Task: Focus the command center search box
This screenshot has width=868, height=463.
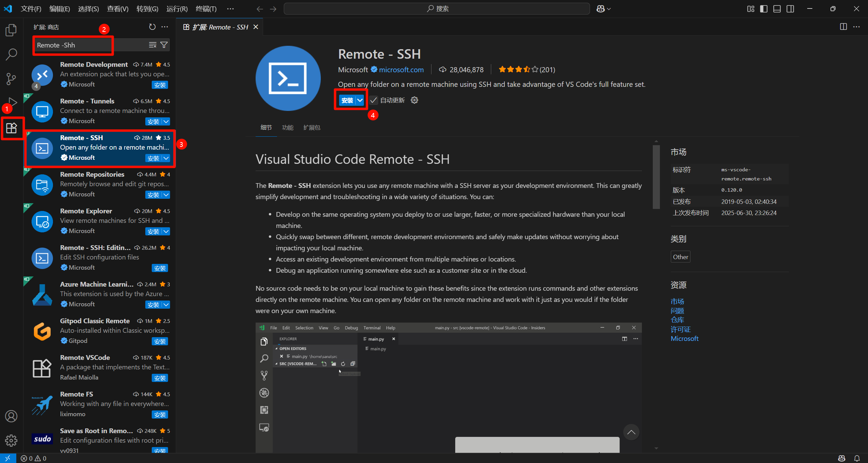Action: [x=437, y=9]
